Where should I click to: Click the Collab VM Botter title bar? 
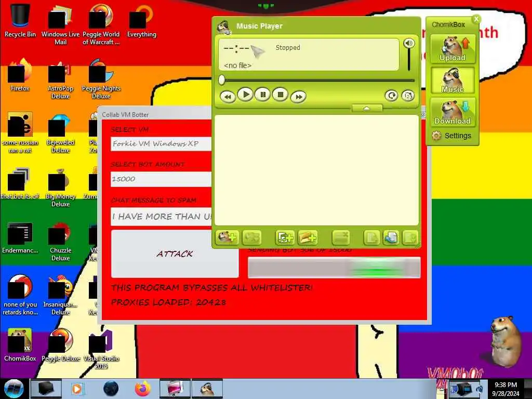pos(156,114)
